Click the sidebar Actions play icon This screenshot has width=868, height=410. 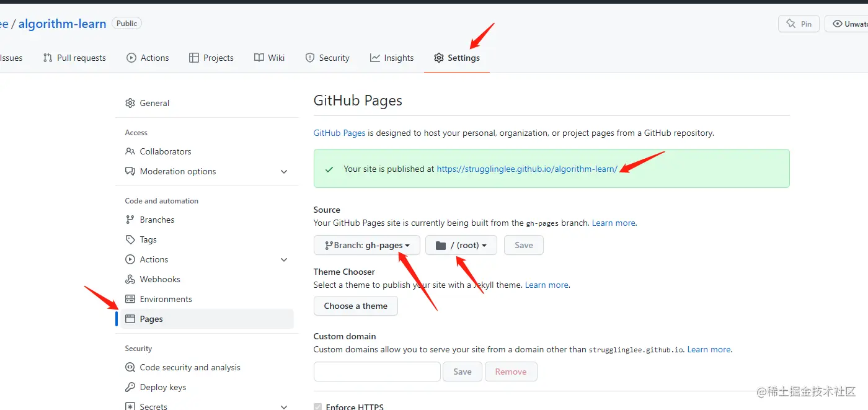point(130,259)
